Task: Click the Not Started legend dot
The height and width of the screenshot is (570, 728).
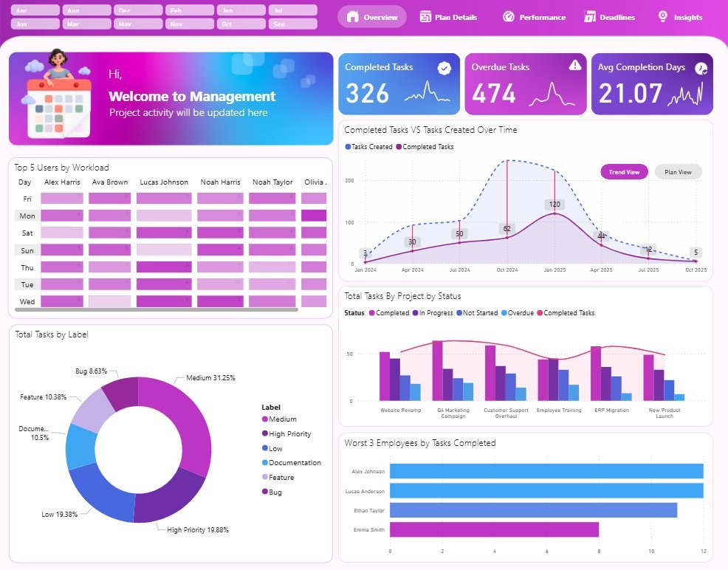Action: 459,313
